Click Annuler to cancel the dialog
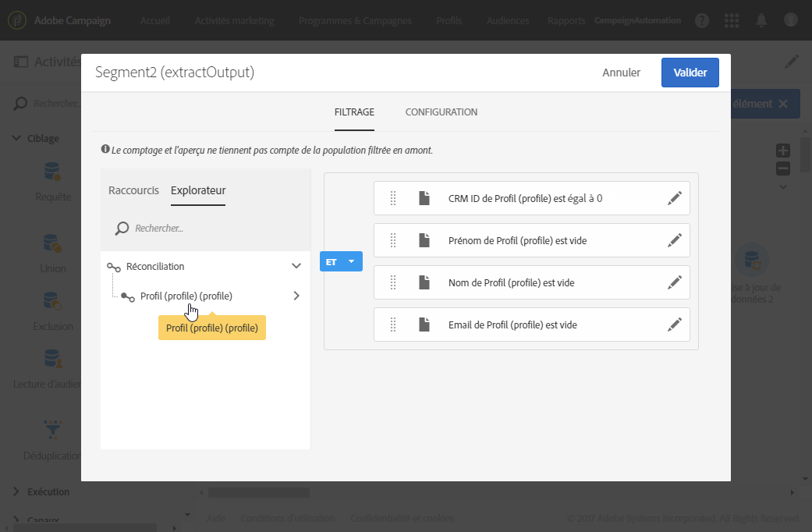Image resolution: width=812 pixels, height=532 pixels. click(x=621, y=73)
